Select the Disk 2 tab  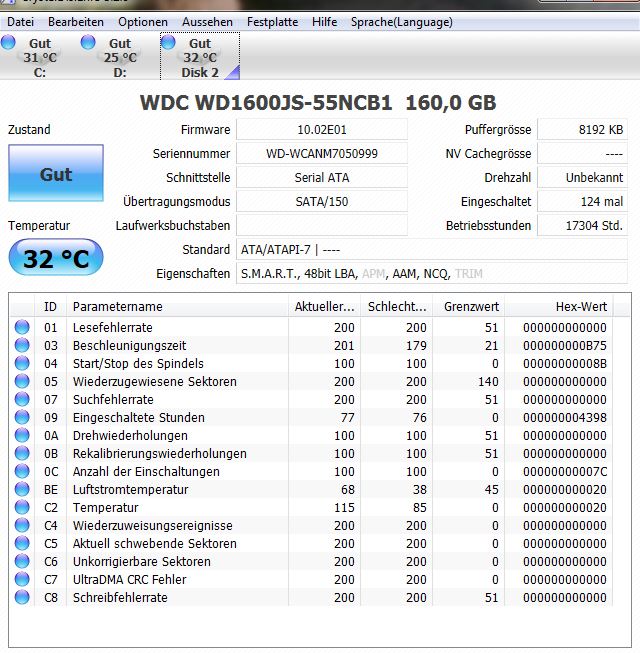200,57
